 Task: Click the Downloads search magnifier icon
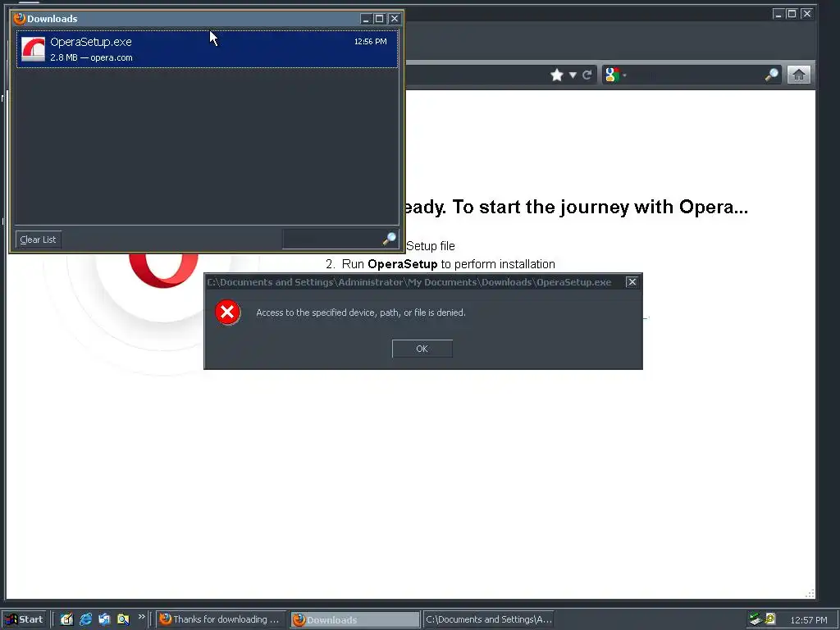tap(390, 239)
